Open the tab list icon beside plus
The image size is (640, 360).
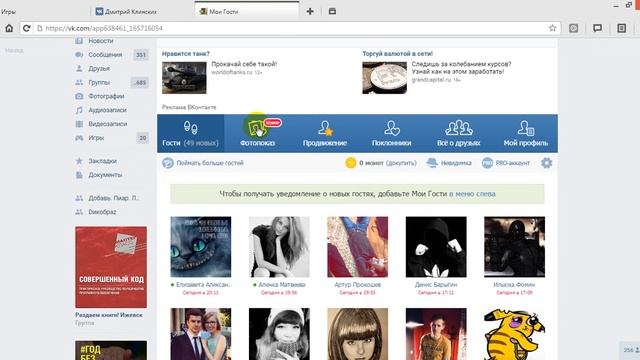(x=332, y=11)
